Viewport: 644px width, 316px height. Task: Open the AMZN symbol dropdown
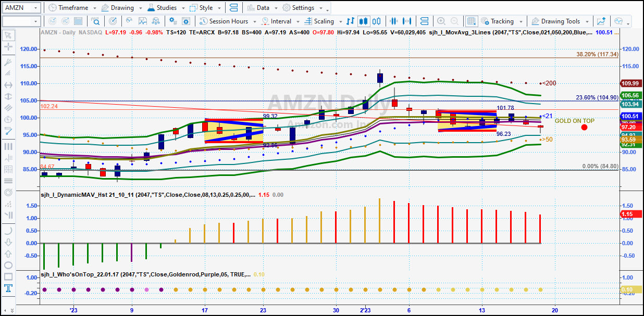35,8
